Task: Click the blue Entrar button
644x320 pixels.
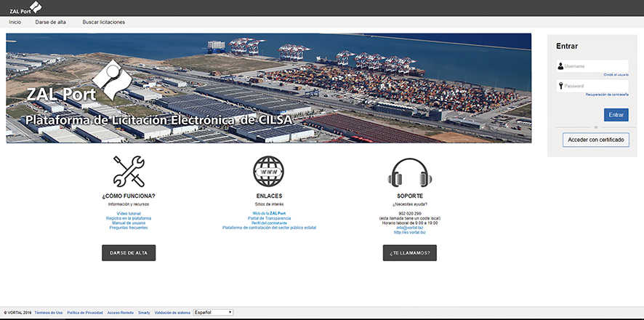Action: click(616, 115)
